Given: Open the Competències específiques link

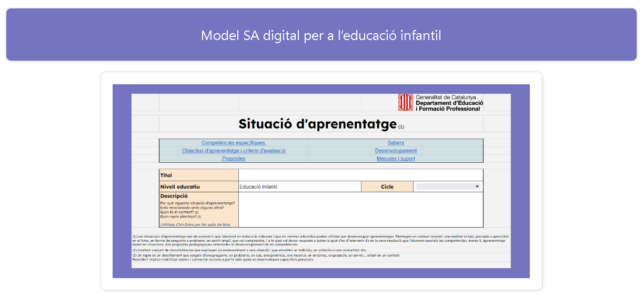Looking at the screenshot, I should [x=233, y=143].
